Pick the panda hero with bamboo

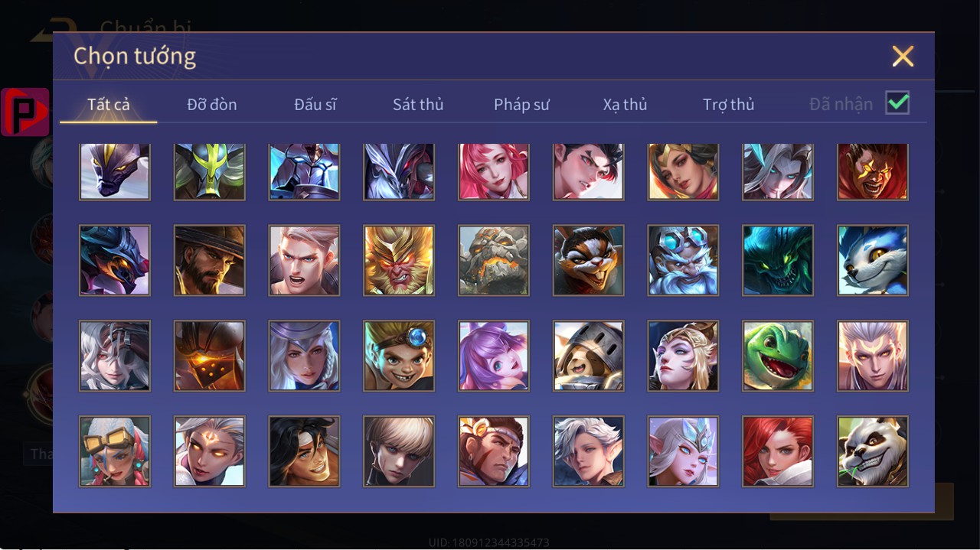(x=873, y=451)
